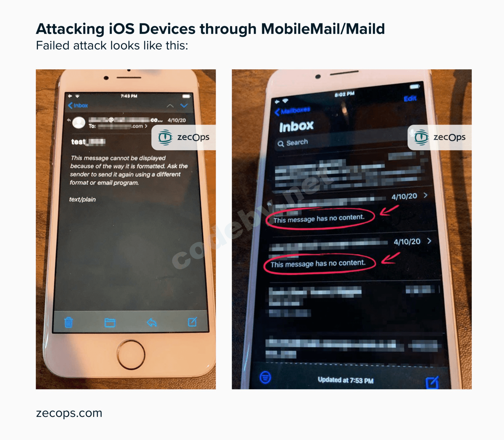This screenshot has height=440, width=504.
Task: Click left zecOps logo badge
Action: point(184,137)
